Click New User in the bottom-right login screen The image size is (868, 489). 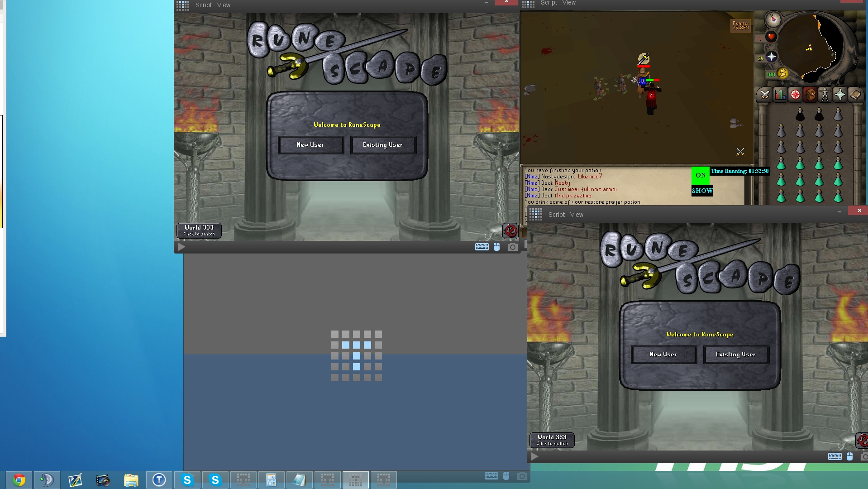[x=663, y=355]
